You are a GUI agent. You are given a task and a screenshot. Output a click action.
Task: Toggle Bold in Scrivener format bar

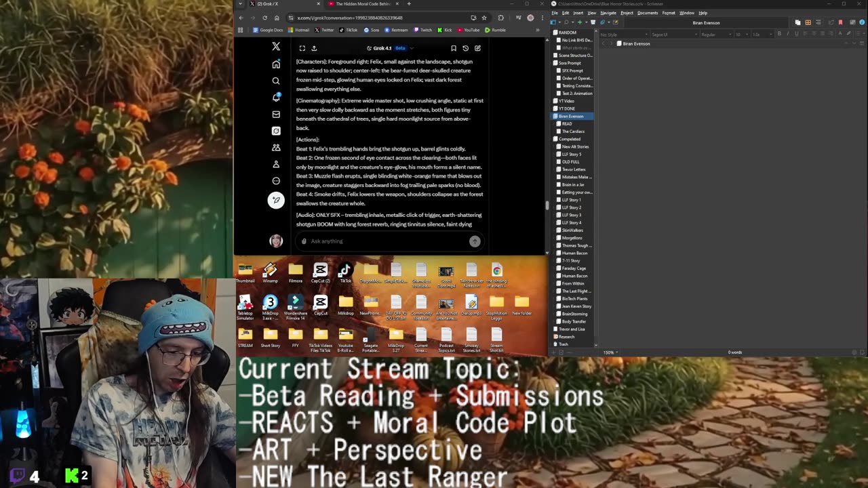779,34
